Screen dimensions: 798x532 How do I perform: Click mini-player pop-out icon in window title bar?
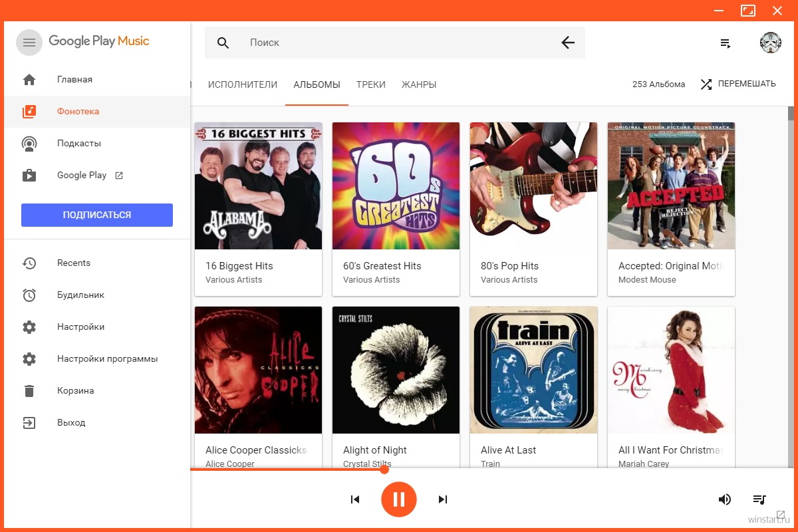pos(748,10)
